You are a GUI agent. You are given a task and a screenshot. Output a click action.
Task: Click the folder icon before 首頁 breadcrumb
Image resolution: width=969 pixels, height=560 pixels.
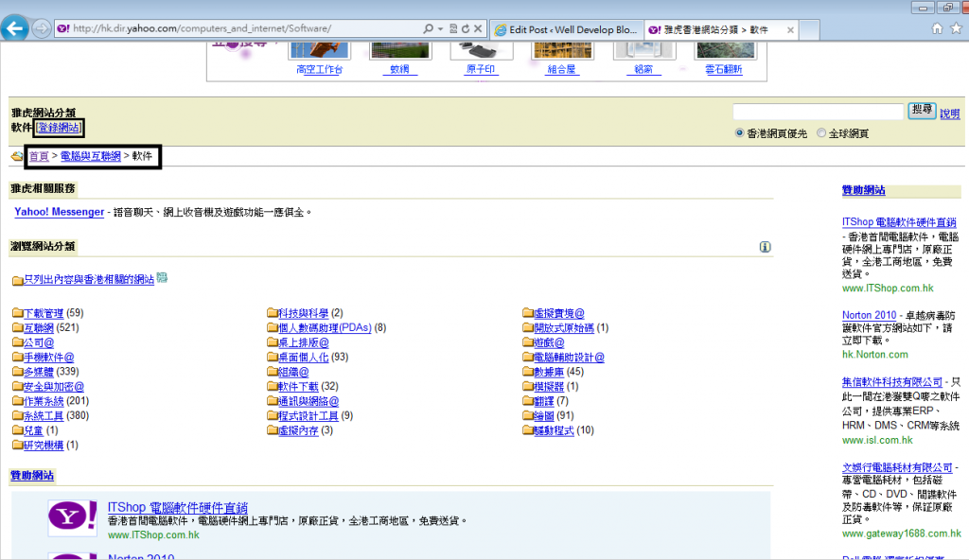17,156
